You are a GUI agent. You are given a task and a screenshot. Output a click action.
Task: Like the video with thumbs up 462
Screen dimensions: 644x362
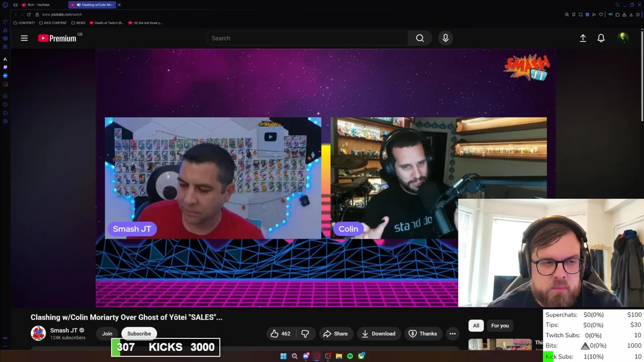point(280,334)
